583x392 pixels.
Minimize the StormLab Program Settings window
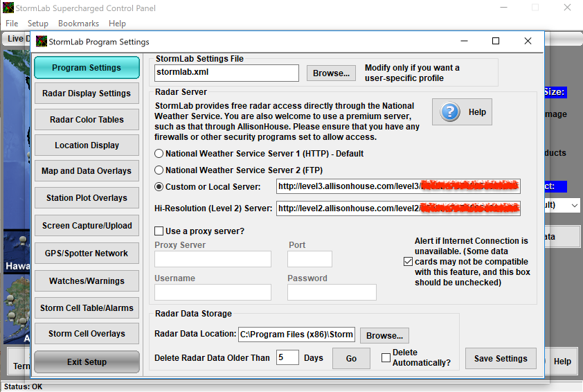(x=464, y=41)
